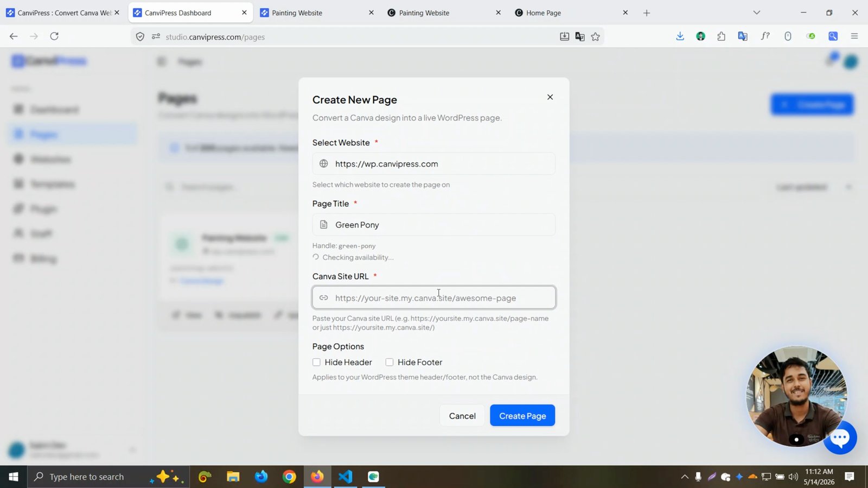Click the address bar showing studio.canvipress.com/pages

click(358, 37)
